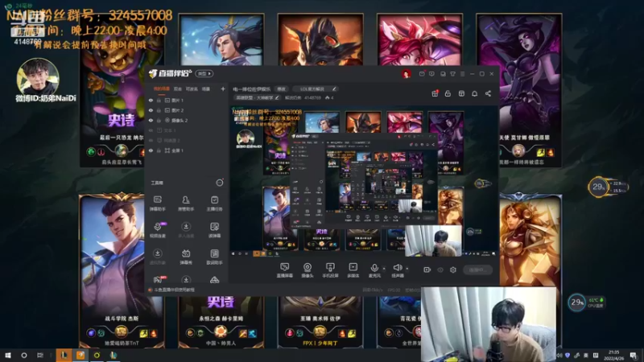Screen dimensions: 644x362
Task: Add a 摄像头 camera source
Action: [x=308, y=270]
